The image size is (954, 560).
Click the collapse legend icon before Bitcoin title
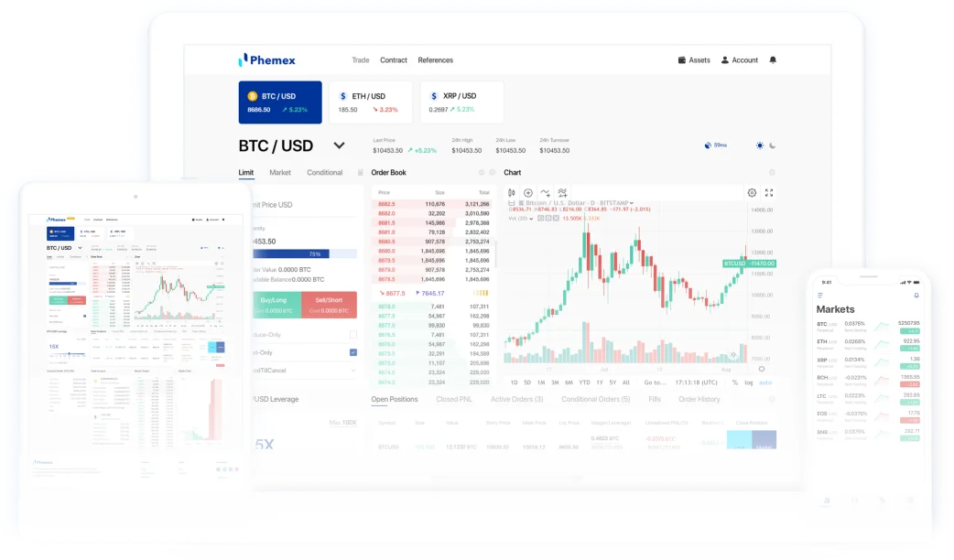coord(512,203)
